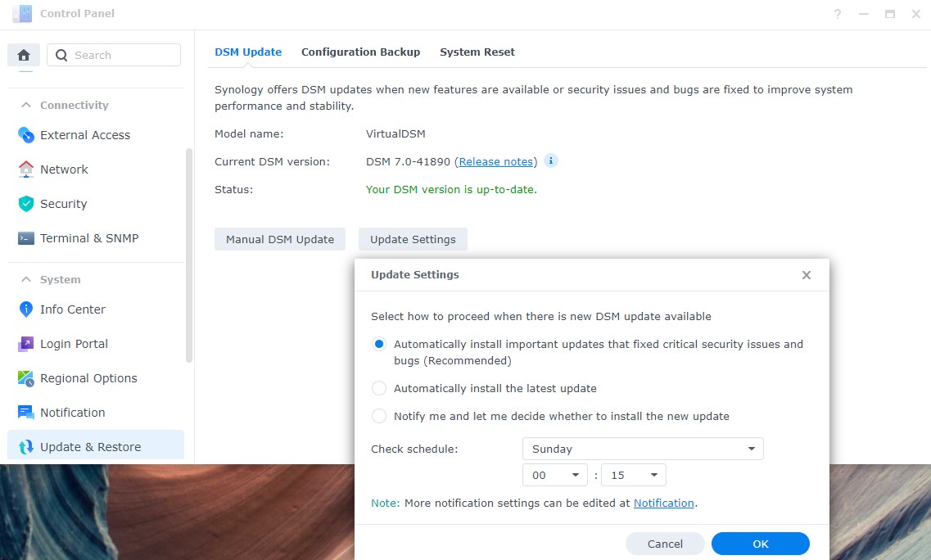Follow the Notification link in note
The width and height of the screenshot is (931, 560).
(664, 503)
